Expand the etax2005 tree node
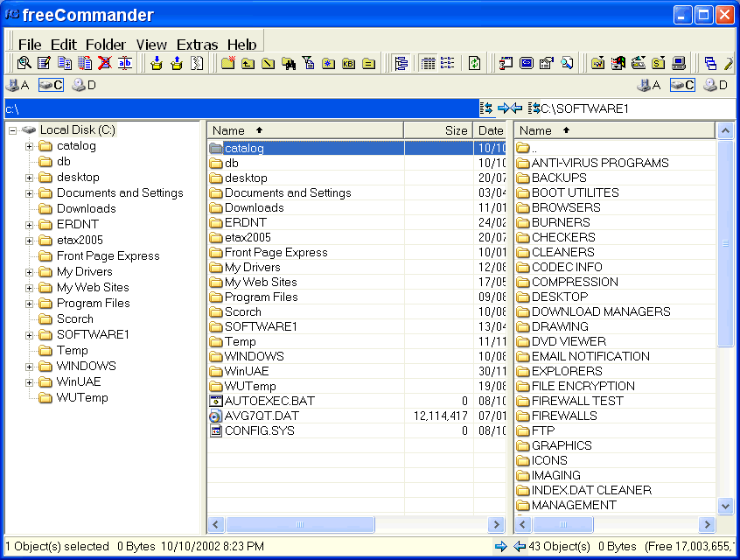 pyautogui.click(x=29, y=241)
